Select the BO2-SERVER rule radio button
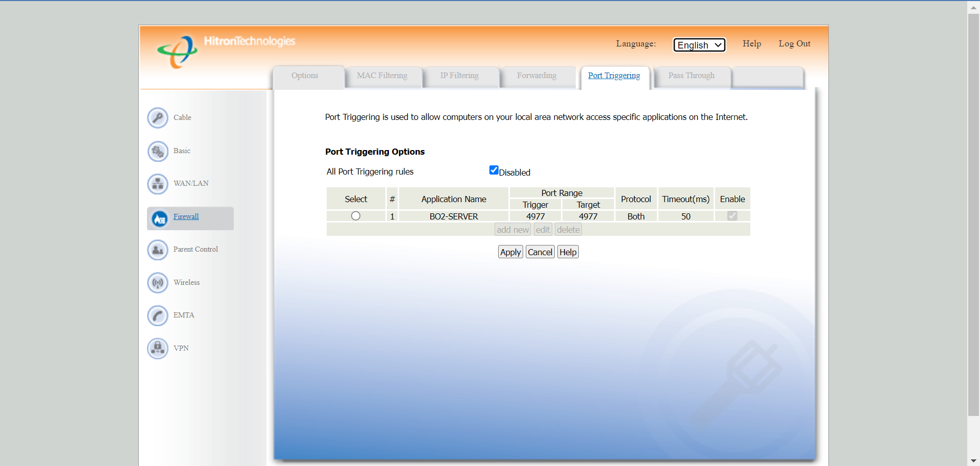This screenshot has height=466, width=980. point(356,216)
